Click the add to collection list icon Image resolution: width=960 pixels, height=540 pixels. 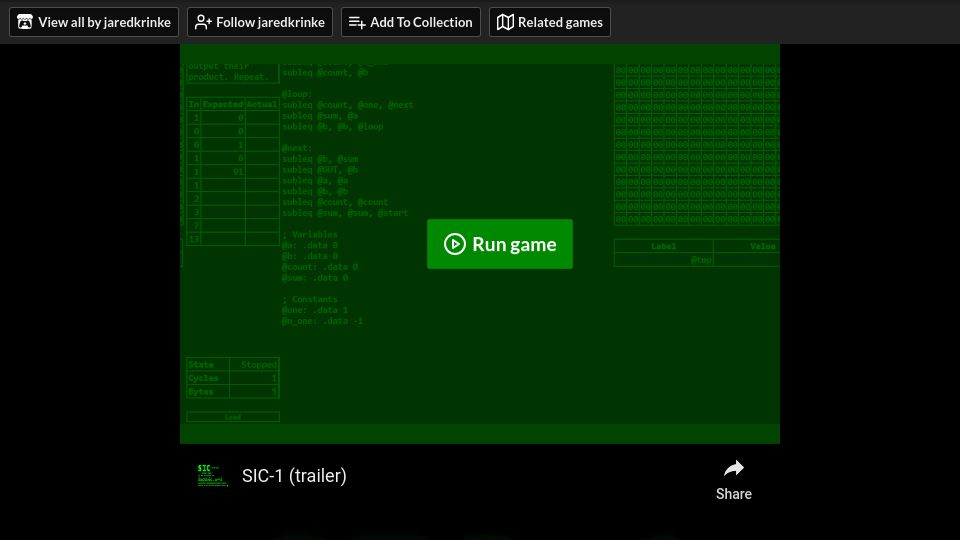357,23
